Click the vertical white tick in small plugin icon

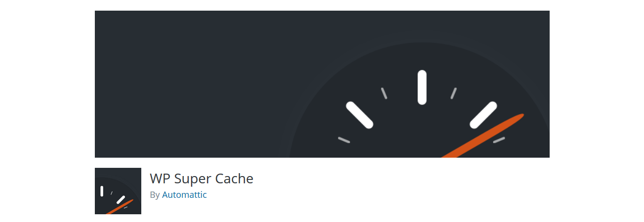[102, 191]
